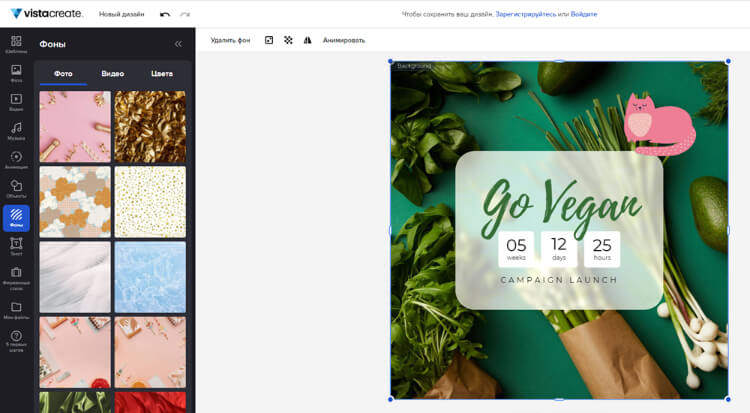
Task: Click the redo arrow in header
Action: click(185, 14)
